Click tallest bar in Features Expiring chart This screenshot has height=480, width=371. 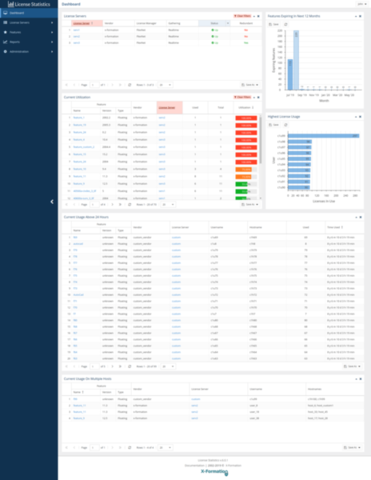click(x=296, y=60)
